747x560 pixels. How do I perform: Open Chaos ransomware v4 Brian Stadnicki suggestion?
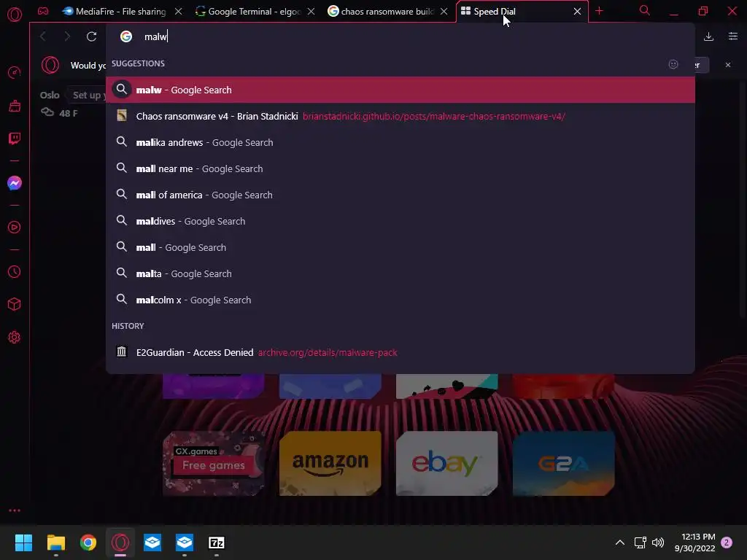(x=400, y=116)
